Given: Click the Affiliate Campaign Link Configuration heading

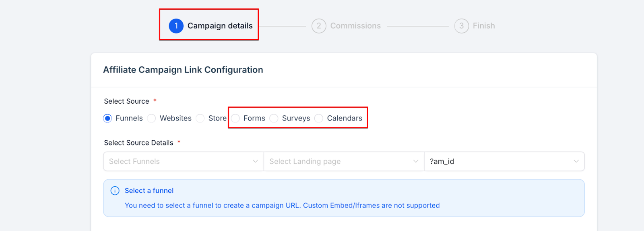Looking at the screenshot, I should click(183, 70).
